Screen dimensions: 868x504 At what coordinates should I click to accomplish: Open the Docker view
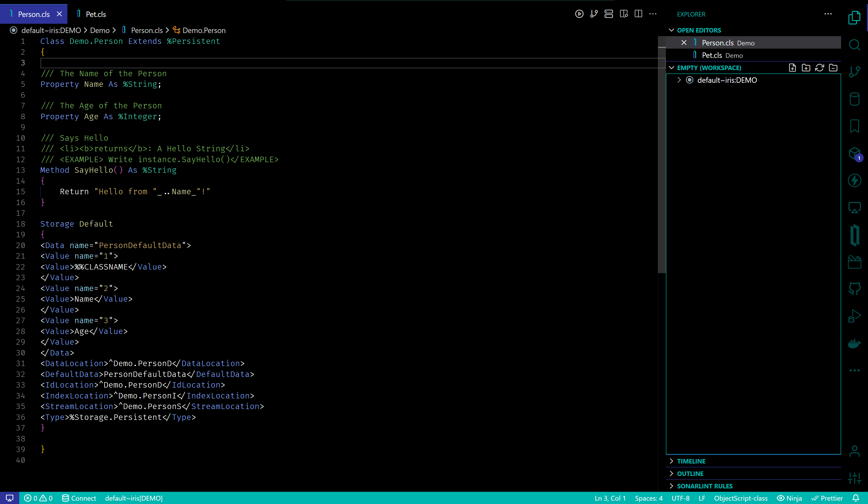coord(854,343)
